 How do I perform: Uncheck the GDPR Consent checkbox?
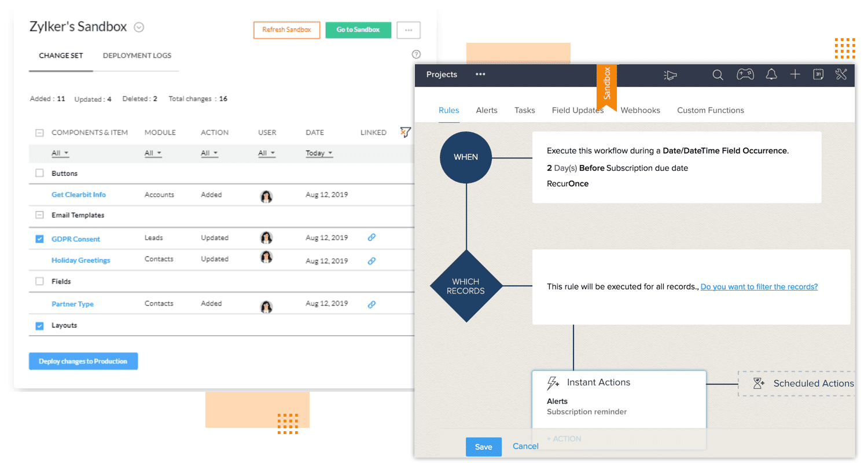39,238
